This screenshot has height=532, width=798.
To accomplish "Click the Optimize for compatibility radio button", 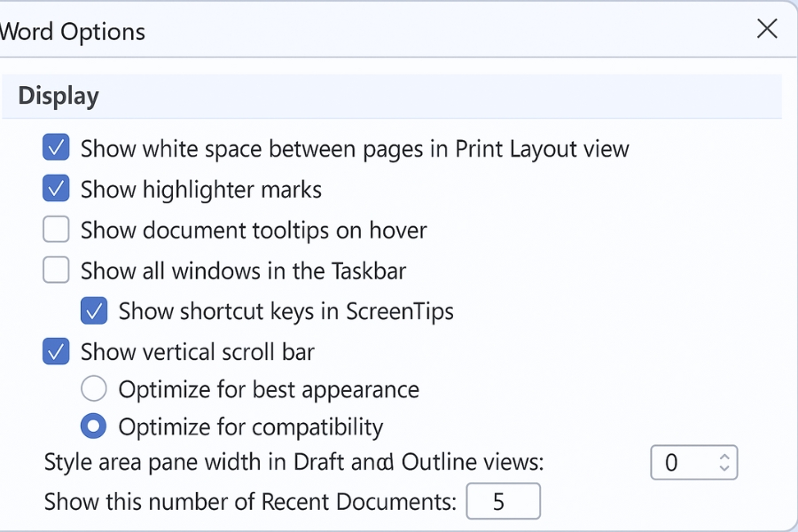I will click(x=94, y=426).
